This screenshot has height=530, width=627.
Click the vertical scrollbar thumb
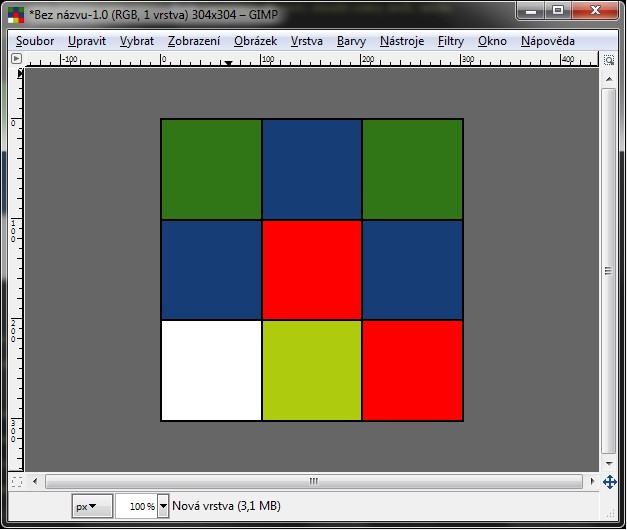(609, 271)
